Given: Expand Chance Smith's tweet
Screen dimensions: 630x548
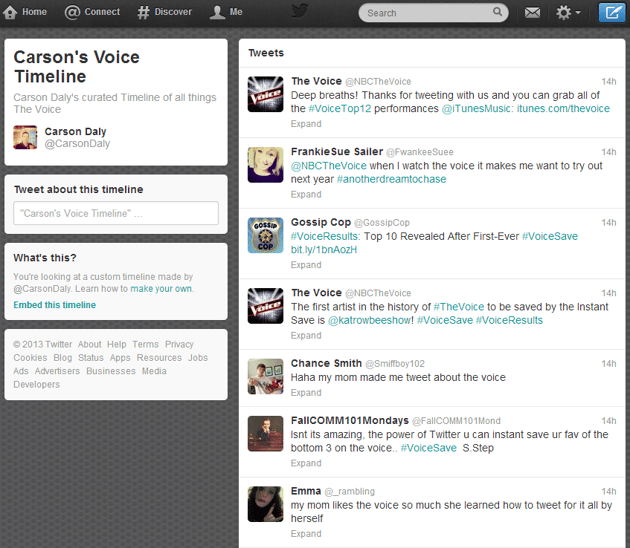Looking at the screenshot, I should (306, 393).
